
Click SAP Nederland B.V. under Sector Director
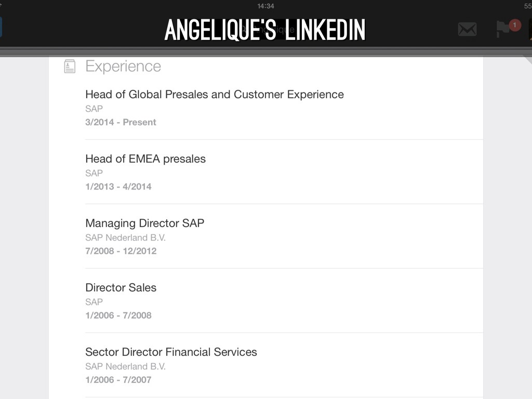[125, 366]
